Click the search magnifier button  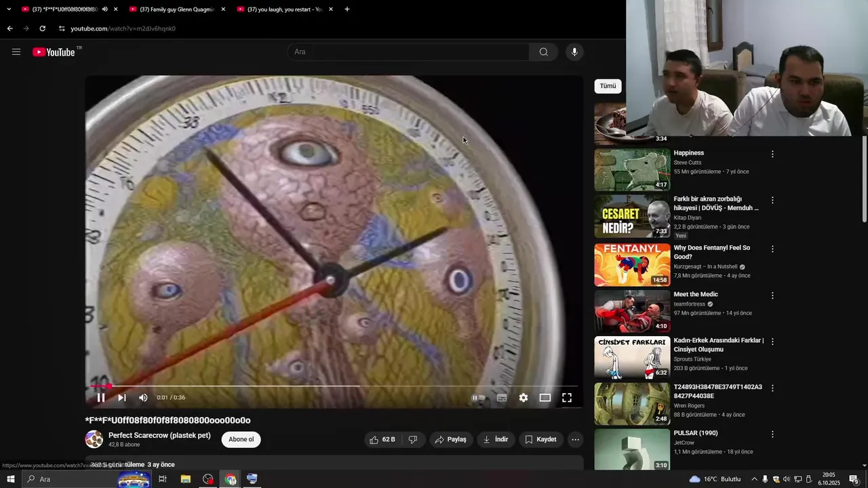(x=543, y=52)
